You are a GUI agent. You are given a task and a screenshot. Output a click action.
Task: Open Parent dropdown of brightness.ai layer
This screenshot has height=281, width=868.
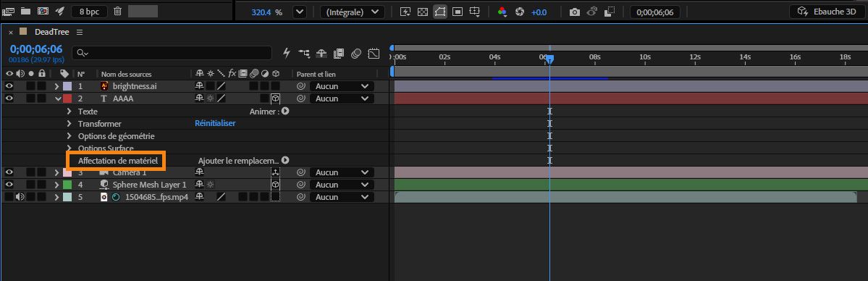point(342,86)
